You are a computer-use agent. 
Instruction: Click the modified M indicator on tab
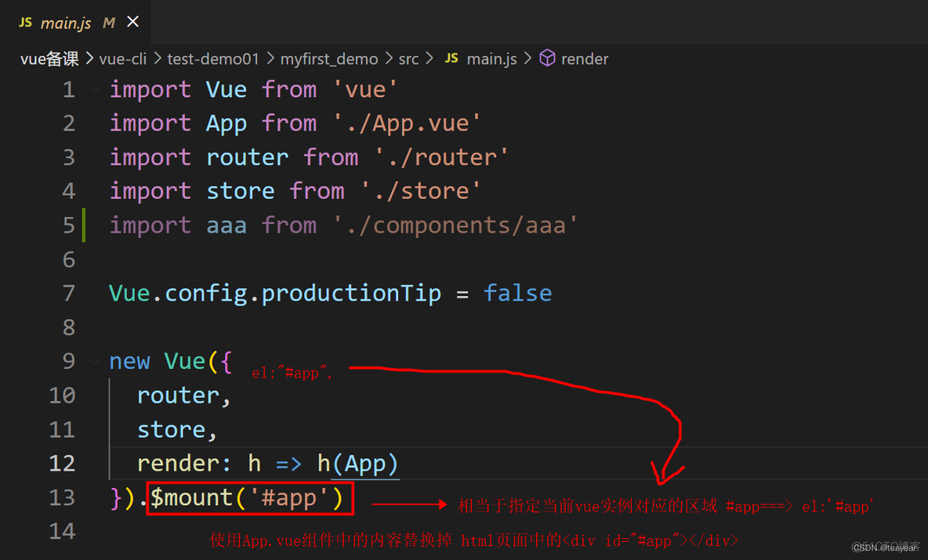pyautogui.click(x=108, y=23)
